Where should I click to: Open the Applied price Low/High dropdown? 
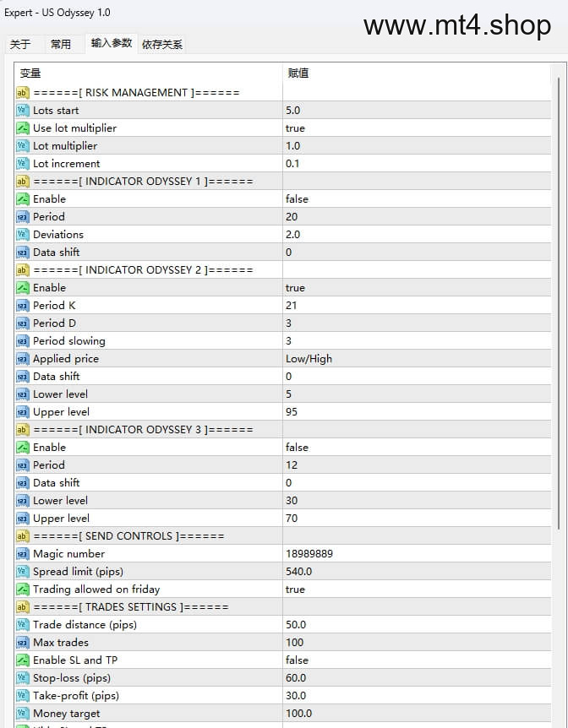pyautogui.click(x=417, y=359)
